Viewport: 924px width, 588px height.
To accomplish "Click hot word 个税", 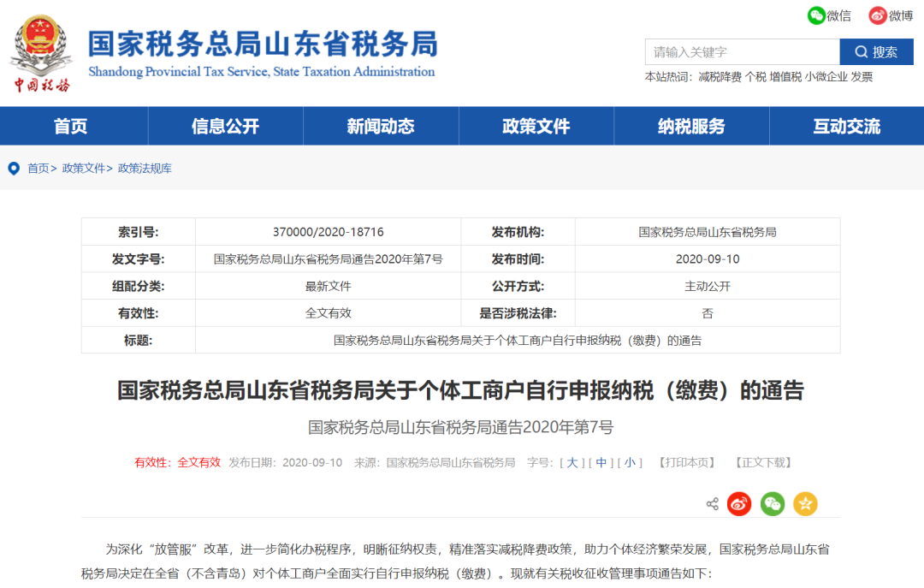I will 755,77.
